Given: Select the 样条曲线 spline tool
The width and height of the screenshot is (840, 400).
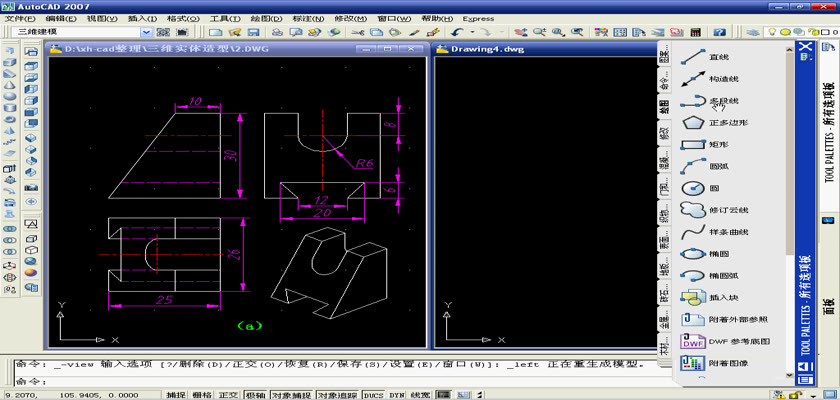Looking at the screenshot, I should 714,232.
